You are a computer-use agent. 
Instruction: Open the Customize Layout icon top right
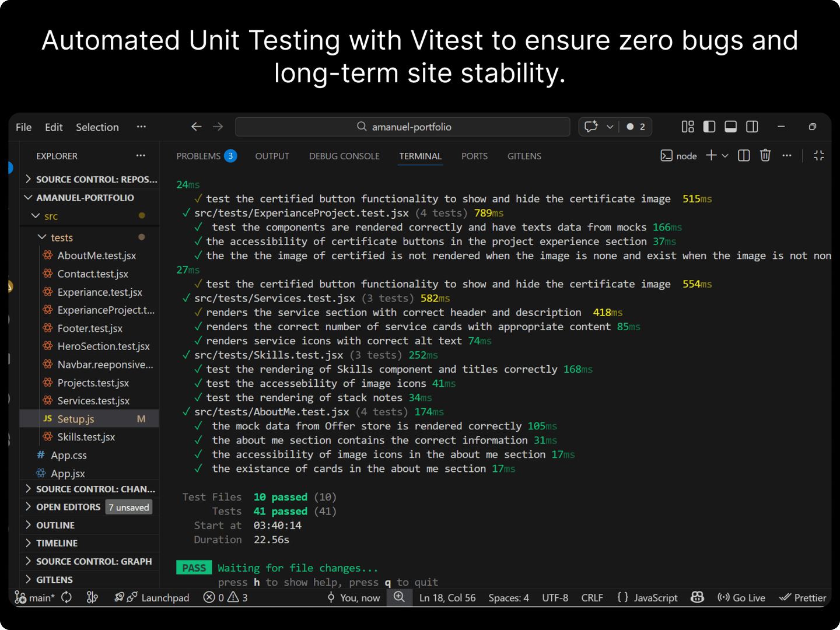click(x=687, y=127)
